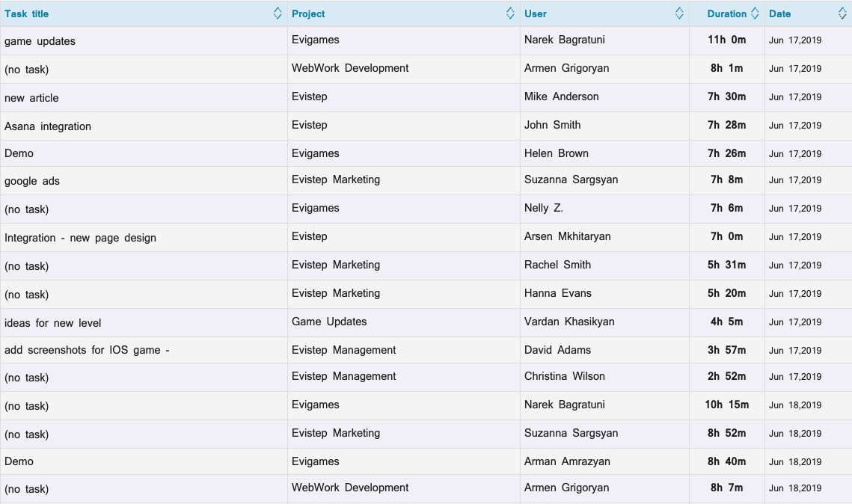Open "Integration - new page design" task
This screenshot has width=852, height=504.
point(81,238)
